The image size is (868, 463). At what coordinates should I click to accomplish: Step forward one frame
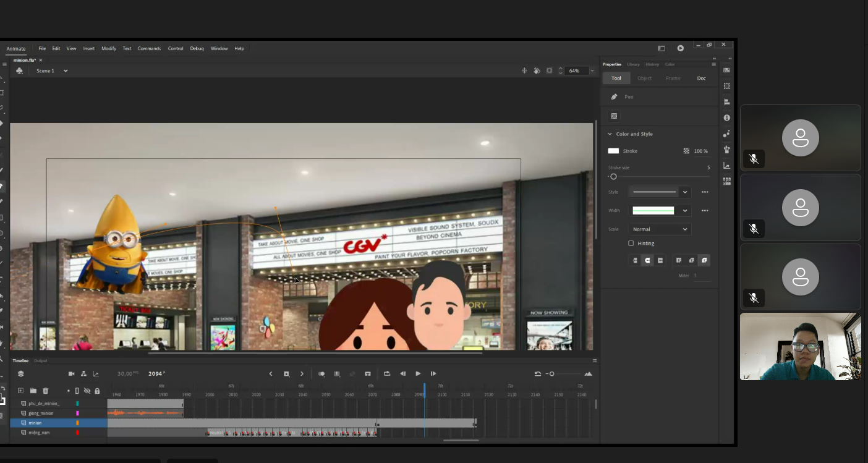[x=433, y=373]
